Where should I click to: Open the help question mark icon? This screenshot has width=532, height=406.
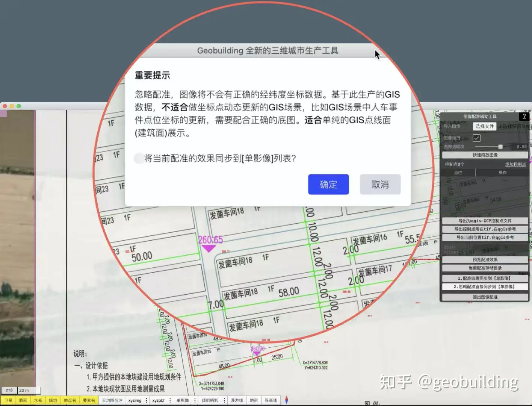click(524, 117)
